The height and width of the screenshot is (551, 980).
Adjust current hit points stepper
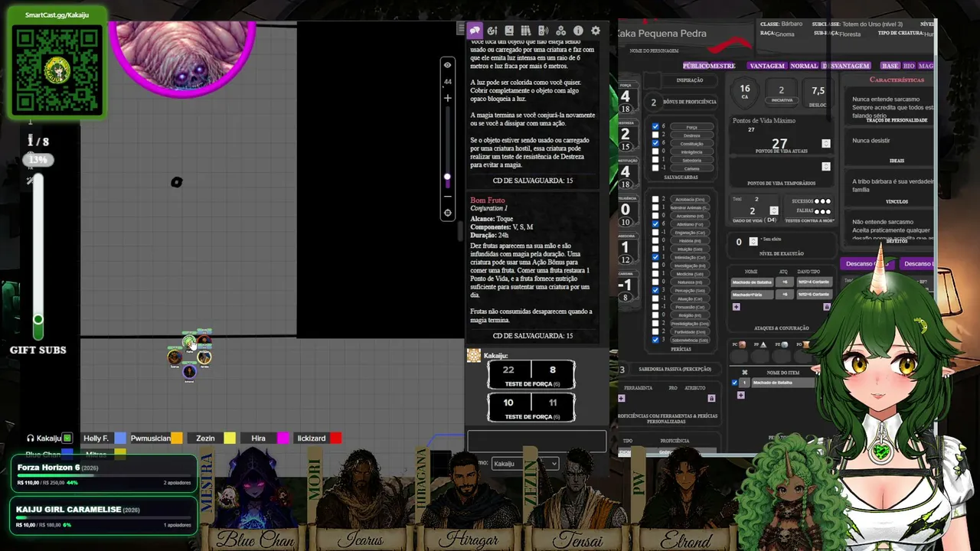pos(826,143)
